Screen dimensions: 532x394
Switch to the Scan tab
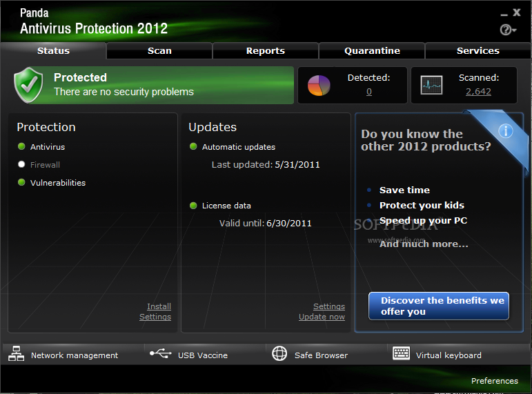coord(159,50)
